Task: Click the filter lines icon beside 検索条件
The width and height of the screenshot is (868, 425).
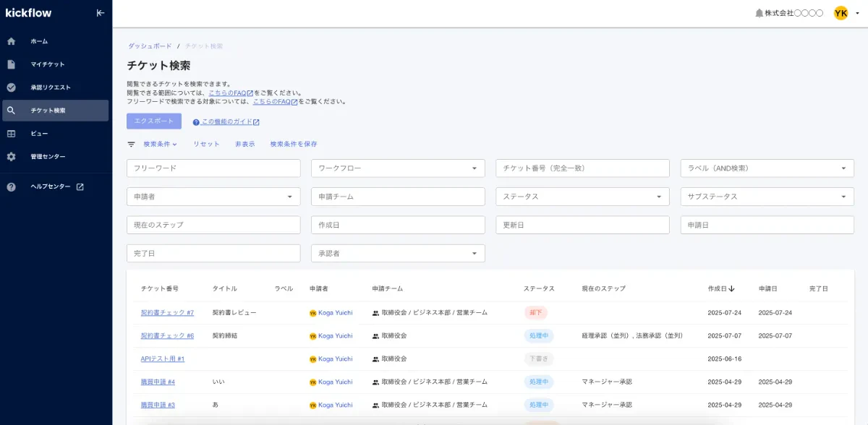Action: 131,144
